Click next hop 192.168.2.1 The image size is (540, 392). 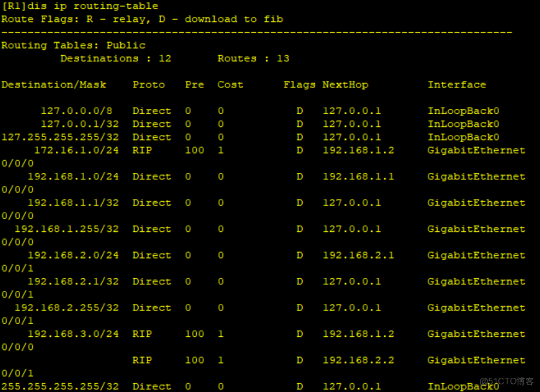tap(359, 255)
